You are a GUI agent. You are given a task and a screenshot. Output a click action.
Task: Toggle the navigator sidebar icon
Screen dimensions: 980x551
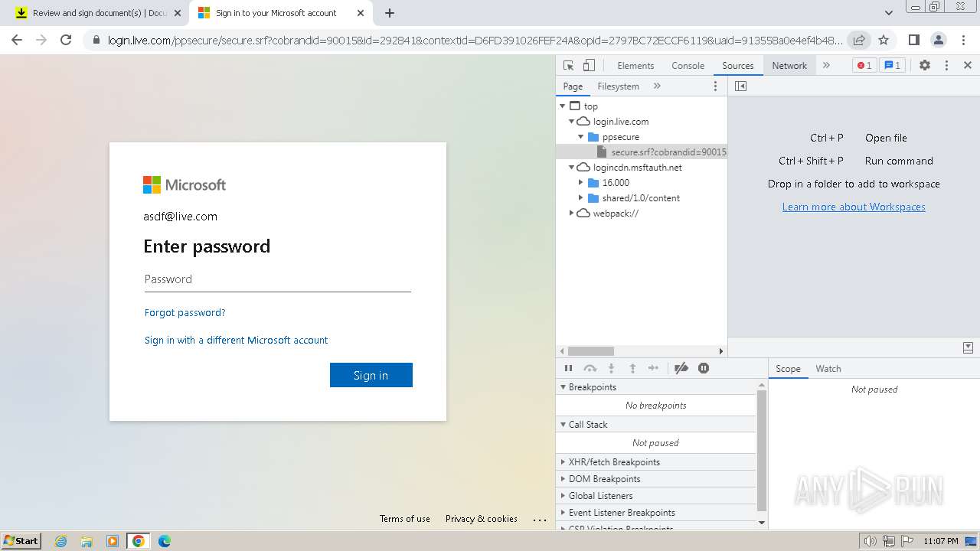[740, 86]
